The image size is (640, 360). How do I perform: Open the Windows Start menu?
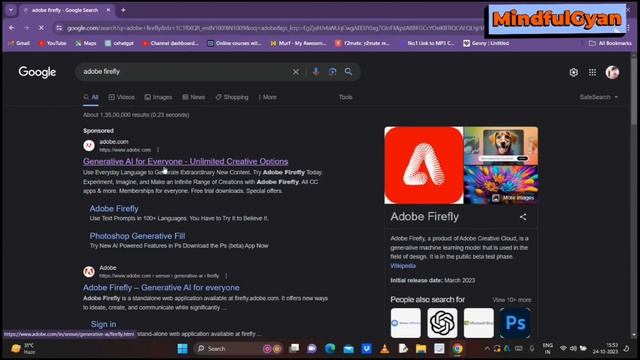182,349
